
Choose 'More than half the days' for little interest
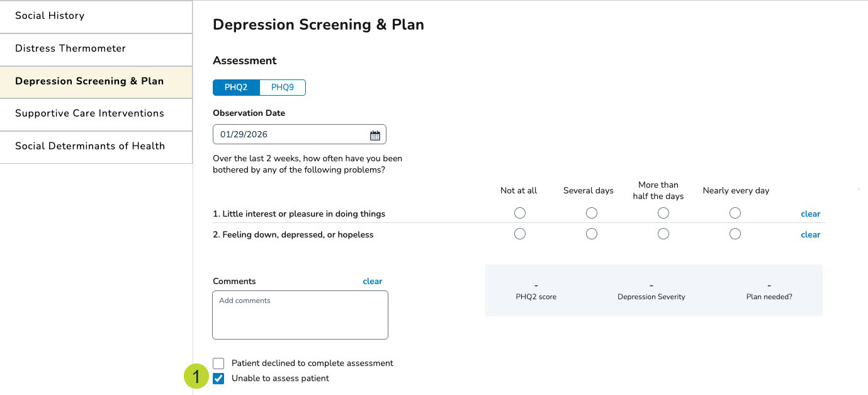click(x=663, y=214)
